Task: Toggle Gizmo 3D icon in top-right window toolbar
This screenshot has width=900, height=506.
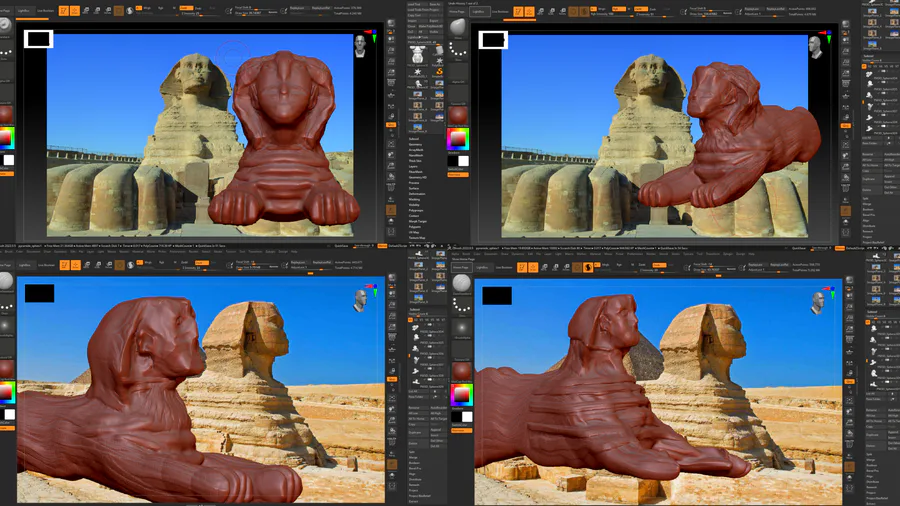Action: click(573, 11)
